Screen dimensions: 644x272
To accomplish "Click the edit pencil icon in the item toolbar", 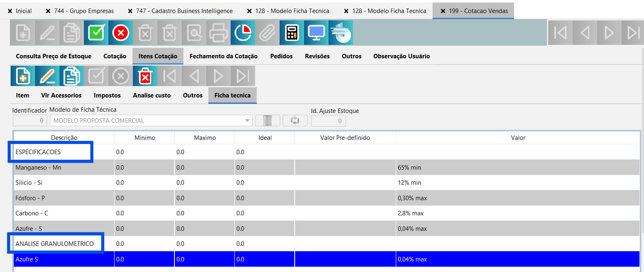I will tap(47, 76).
